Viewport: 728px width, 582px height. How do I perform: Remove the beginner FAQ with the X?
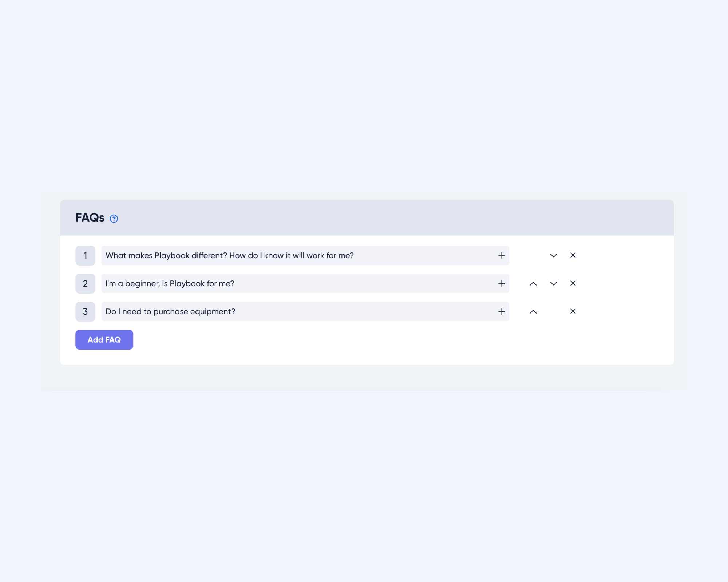[573, 283]
